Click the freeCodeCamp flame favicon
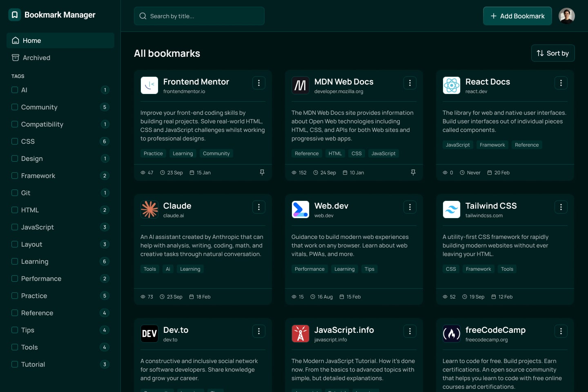This screenshot has height=392, width=588. (x=452, y=334)
